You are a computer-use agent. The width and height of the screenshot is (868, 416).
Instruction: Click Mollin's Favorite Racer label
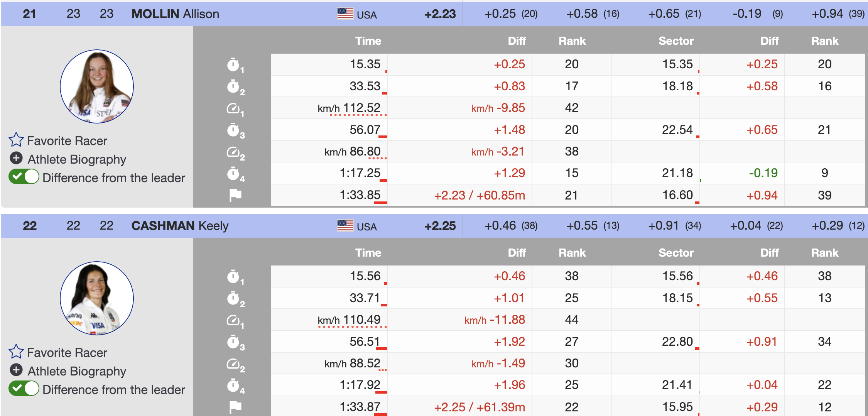(67, 141)
